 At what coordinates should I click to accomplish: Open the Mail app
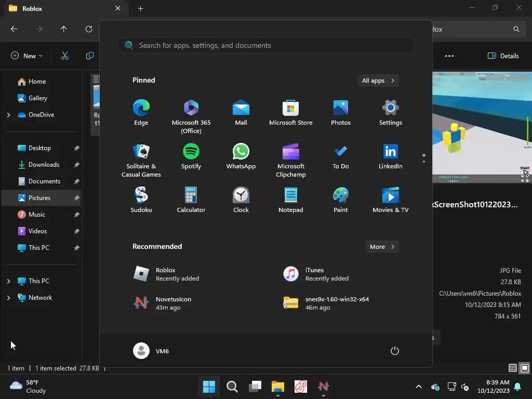(x=241, y=113)
